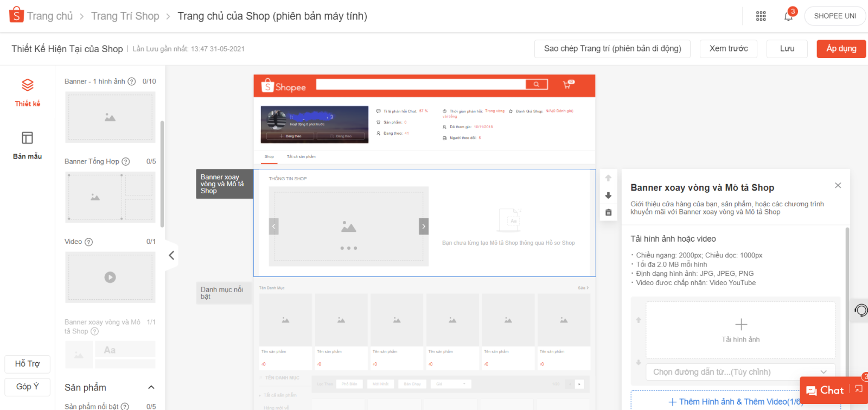Screen dimensions: 868x410
Task: Click help icon next to Video
Action: click(89, 242)
